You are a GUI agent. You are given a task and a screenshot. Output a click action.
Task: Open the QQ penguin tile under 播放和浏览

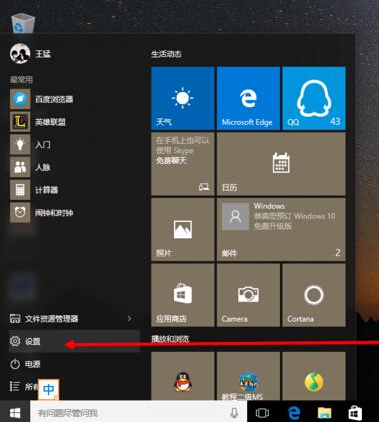183,376
